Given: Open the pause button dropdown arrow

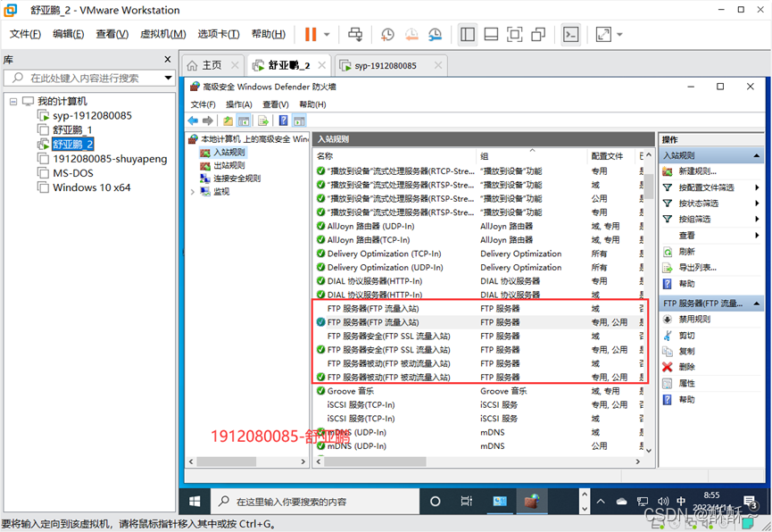Looking at the screenshot, I should coord(327,35).
